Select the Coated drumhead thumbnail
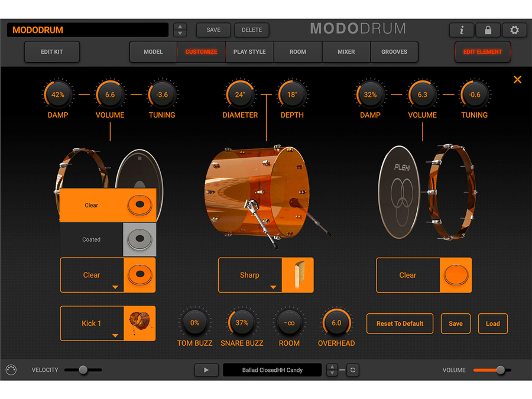 click(140, 239)
